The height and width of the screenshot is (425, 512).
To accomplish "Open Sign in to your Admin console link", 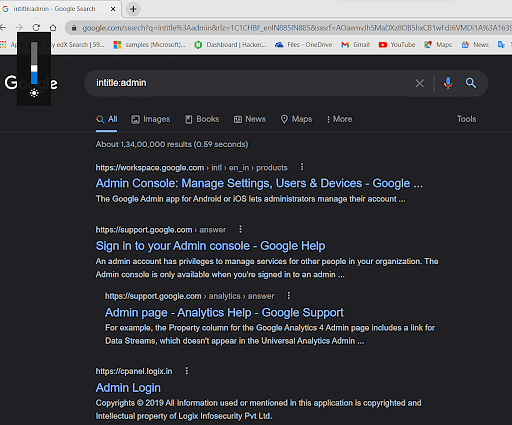I will 210,246.
